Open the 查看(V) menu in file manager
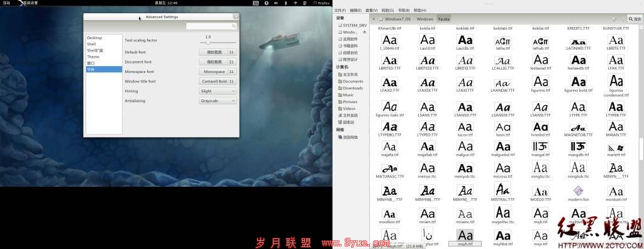This screenshot has width=644, height=249. pos(371,10)
